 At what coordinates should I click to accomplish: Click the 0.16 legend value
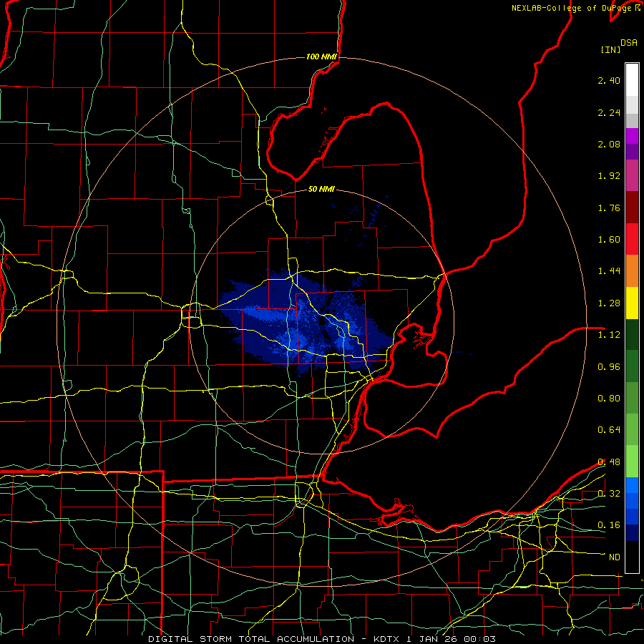tap(609, 525)
